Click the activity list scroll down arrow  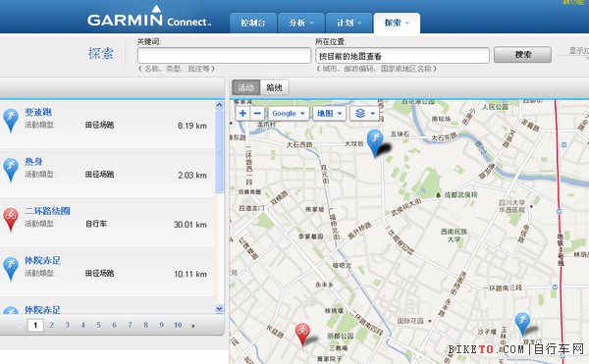(x=219, y=309)
